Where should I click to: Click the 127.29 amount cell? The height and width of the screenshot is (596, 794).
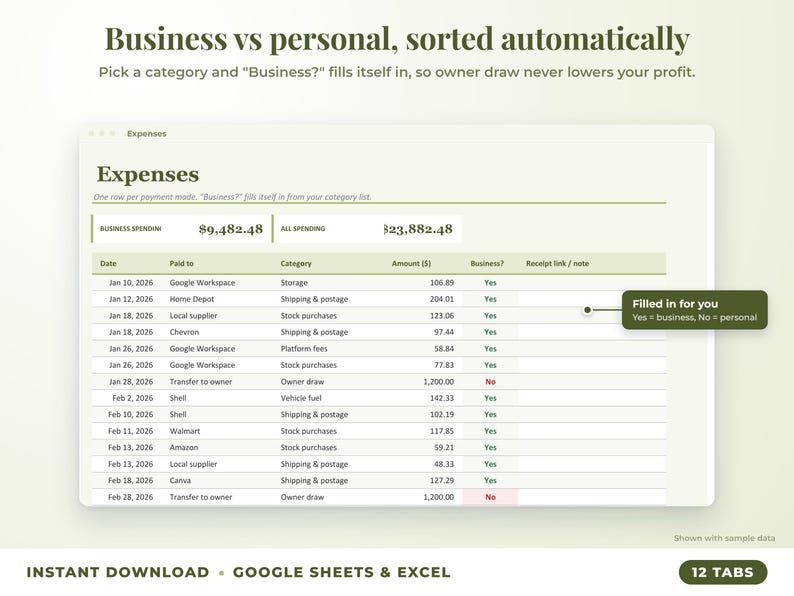442,481
